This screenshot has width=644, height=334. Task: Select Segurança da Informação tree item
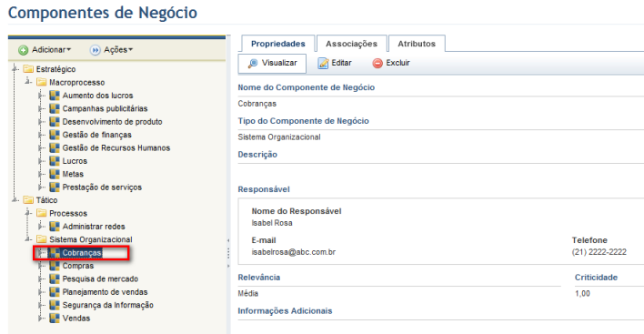[108, 305]
